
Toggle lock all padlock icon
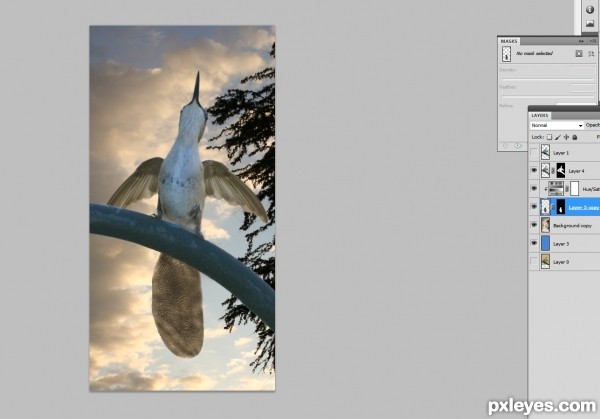[x=574, y=137]
